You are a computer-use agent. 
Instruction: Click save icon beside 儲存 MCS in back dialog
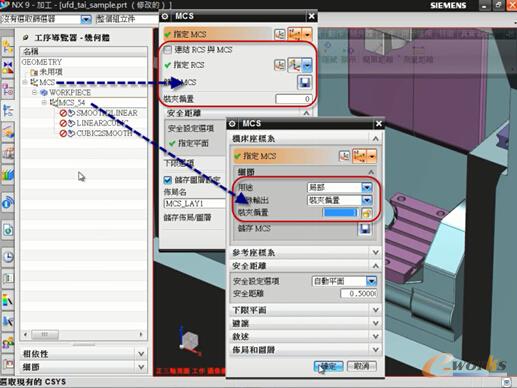(x=304, y=82)
